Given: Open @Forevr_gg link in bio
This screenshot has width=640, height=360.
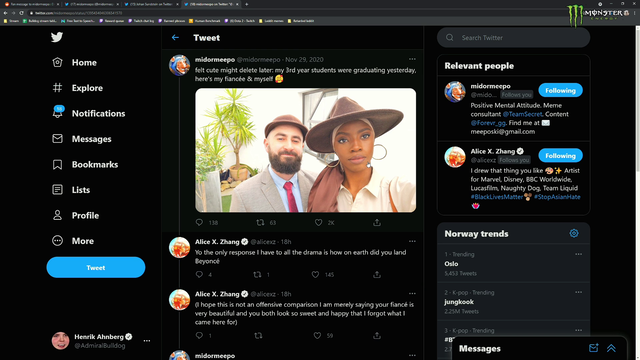Looking at the screenshot, I should [488, 123].
